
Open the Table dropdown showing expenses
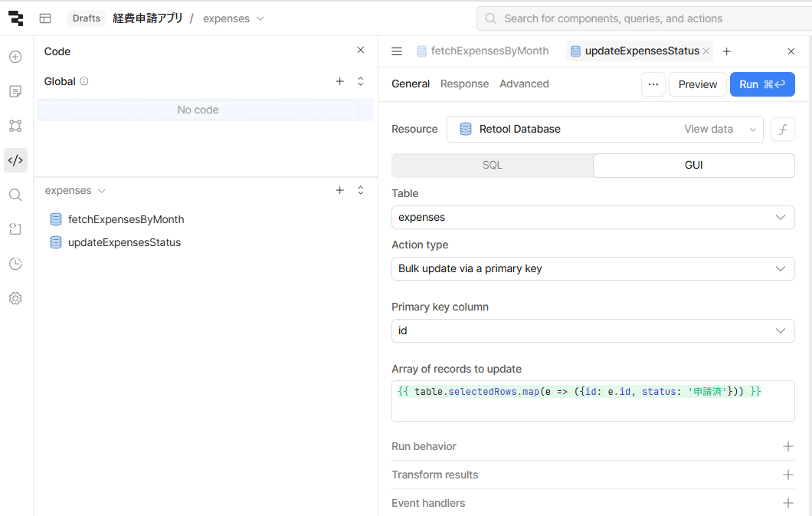pos(592,217)
